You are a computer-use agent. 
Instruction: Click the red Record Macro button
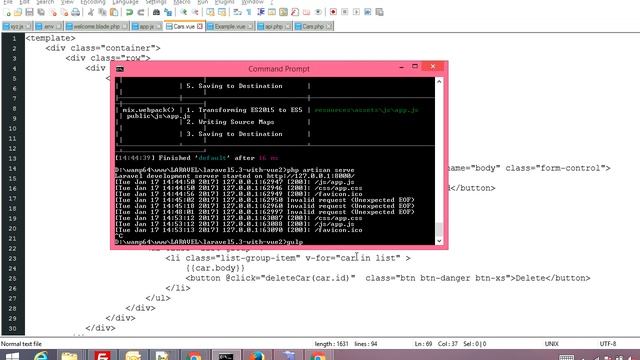pos(333,12)
